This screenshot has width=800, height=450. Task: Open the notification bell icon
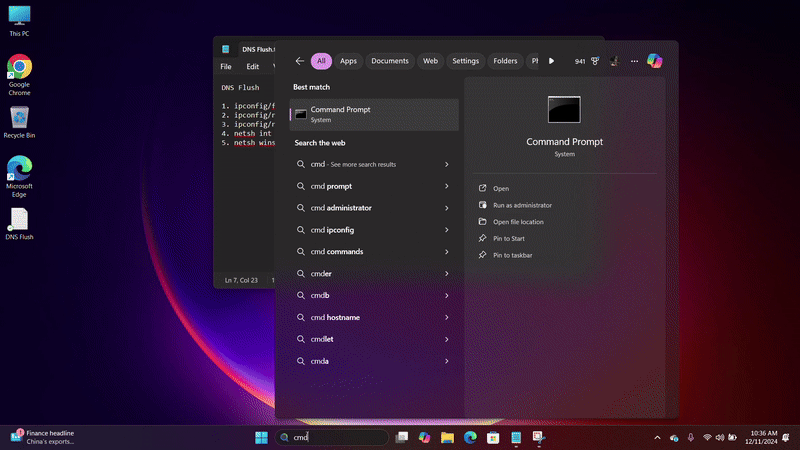click(x=786, y=438)
